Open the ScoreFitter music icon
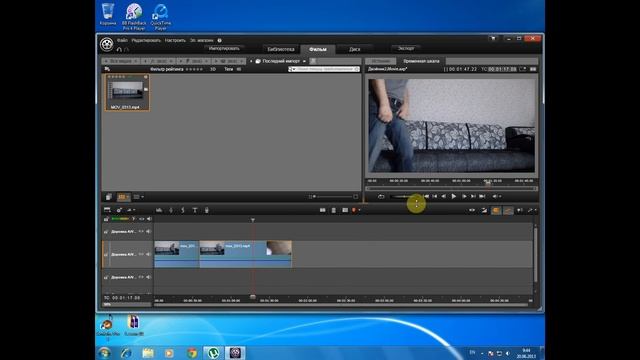Viewport: 640px width, 360px height. tap(183, 210)
